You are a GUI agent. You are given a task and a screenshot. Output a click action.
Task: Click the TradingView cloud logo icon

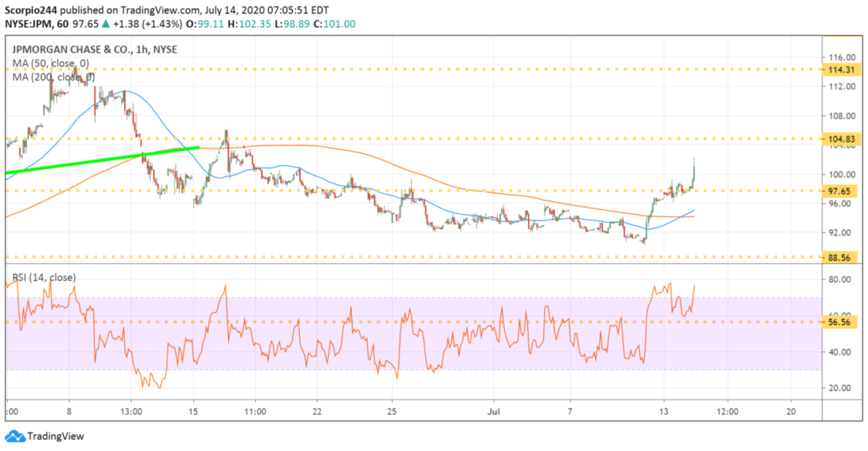click(x=15, y=436)
